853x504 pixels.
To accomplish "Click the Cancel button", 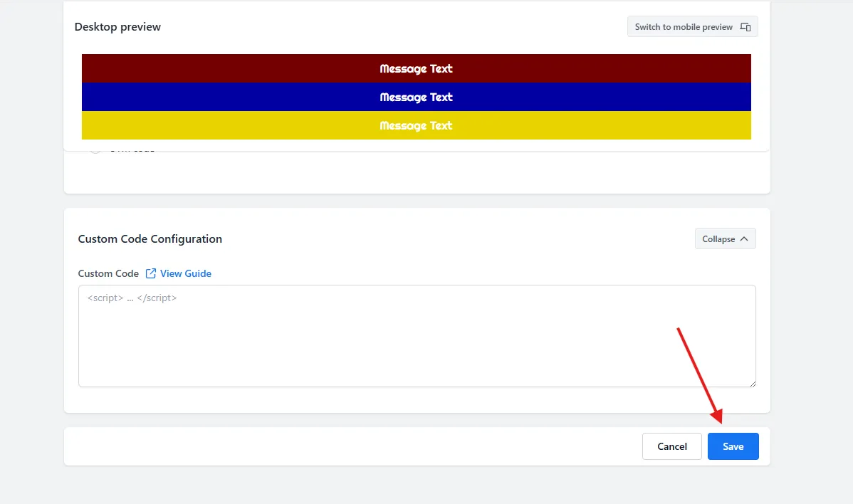I will (672, 446).
